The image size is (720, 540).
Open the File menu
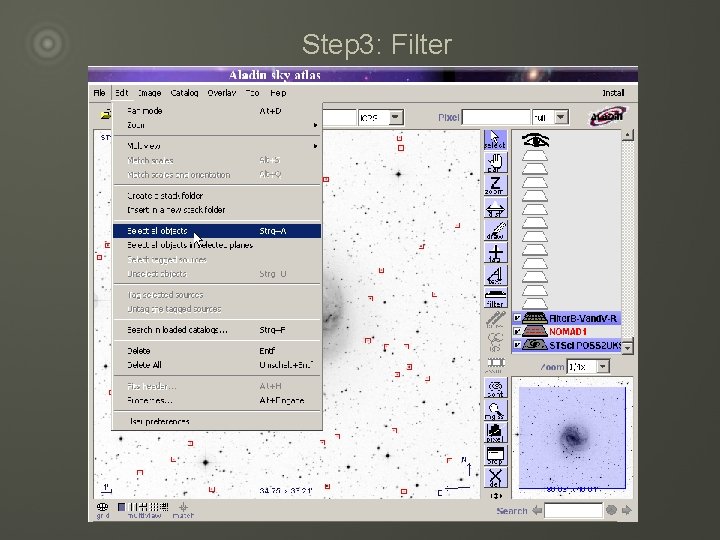click(99, 93)
